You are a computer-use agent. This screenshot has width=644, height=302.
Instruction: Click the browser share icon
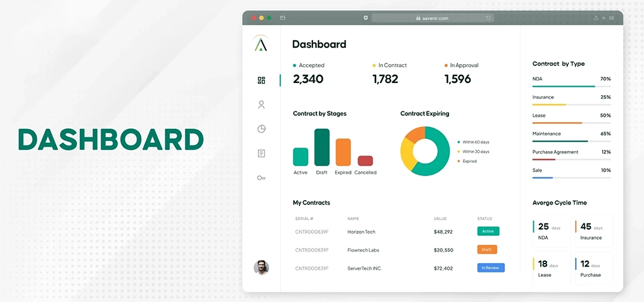click(596, 18)
